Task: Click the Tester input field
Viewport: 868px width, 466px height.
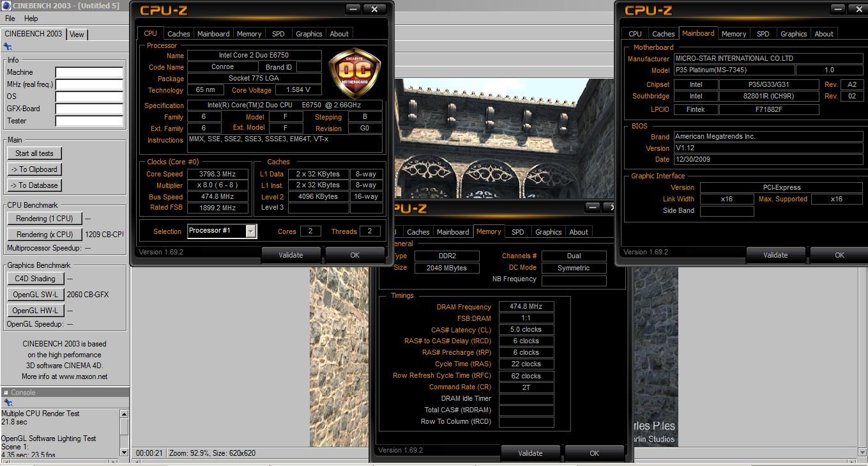Action: [x=89, y=121]
